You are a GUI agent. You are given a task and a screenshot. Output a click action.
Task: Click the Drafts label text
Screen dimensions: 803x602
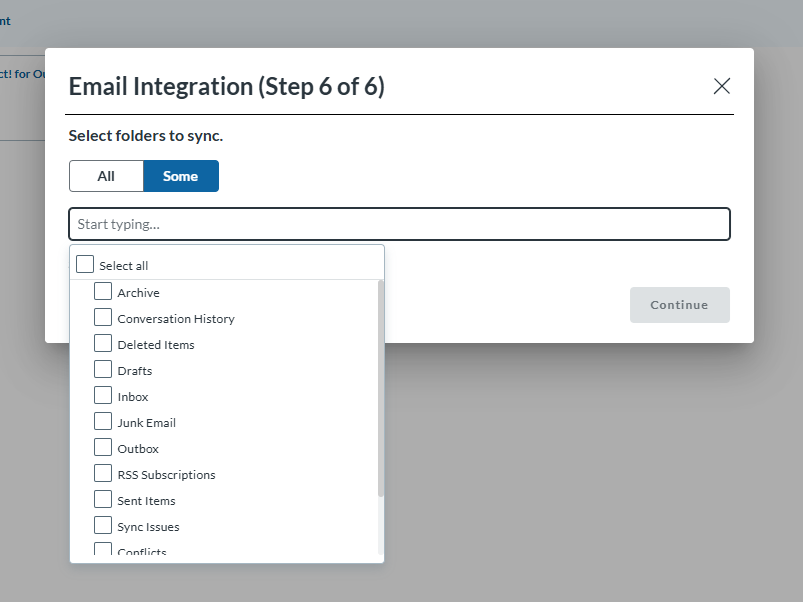point(135,371)
